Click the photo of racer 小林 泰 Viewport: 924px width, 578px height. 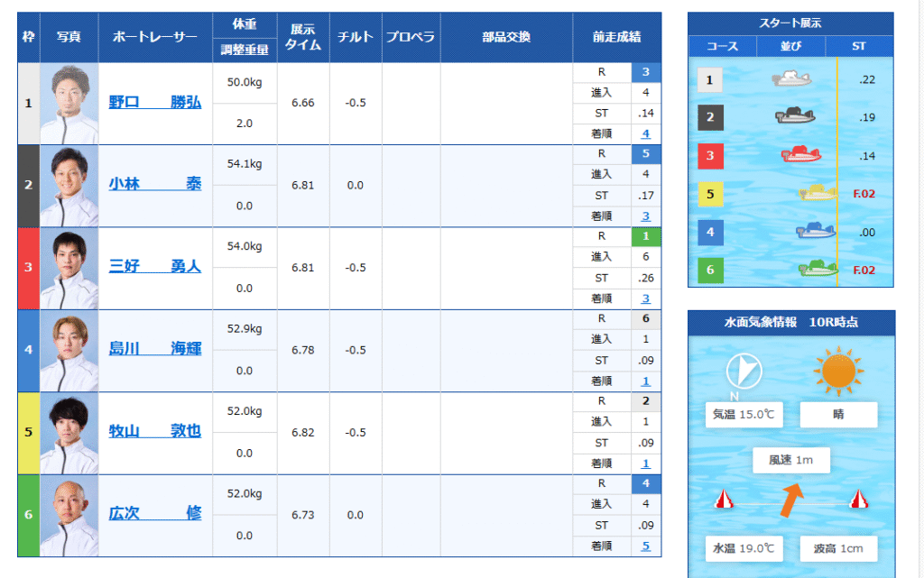69,186
